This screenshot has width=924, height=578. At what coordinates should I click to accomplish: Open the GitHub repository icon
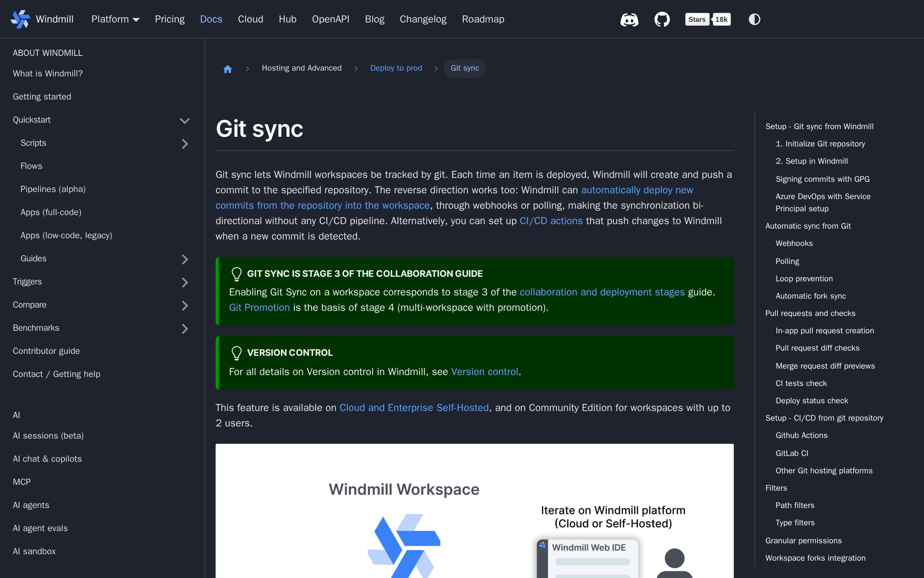click(x=662, y=19)
